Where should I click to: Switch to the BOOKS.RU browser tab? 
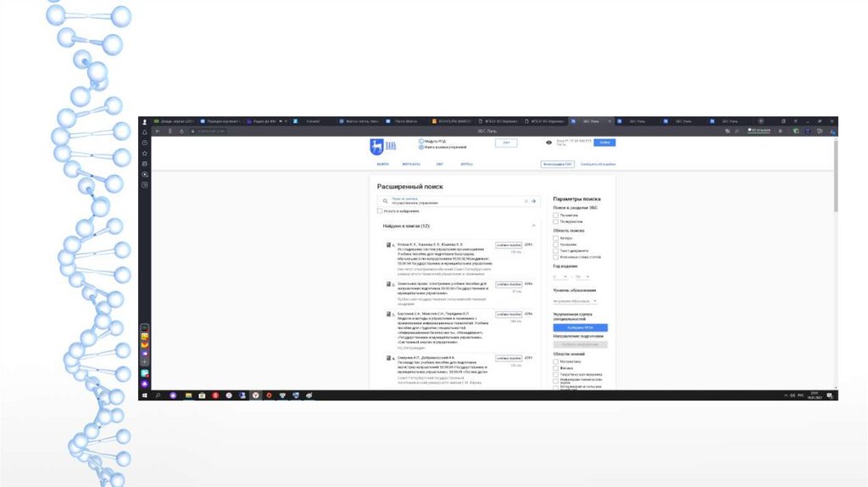[451, 121]
